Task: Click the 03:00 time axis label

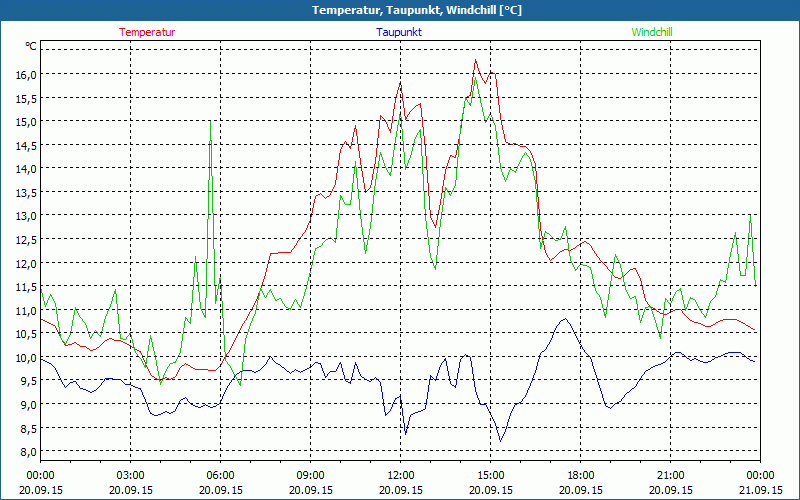Action: click(x=131, y=476)
